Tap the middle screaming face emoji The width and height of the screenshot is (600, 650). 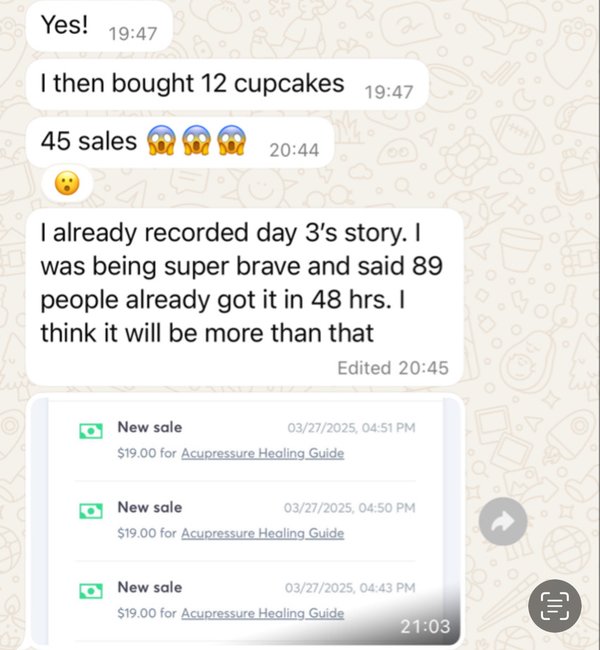[x=196, y=141]
